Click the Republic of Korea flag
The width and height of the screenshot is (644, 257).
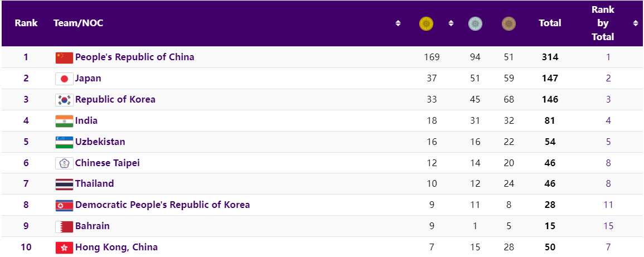(x=64, y=100)
